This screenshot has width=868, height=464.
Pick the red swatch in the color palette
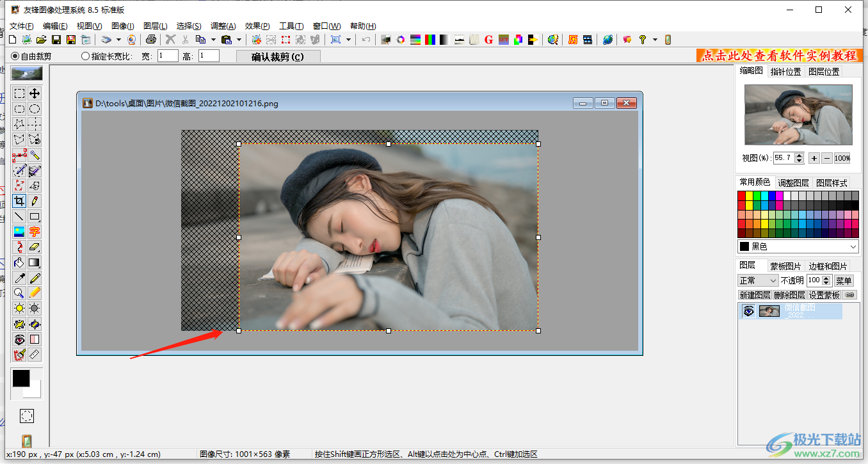(x=742, y=196)
